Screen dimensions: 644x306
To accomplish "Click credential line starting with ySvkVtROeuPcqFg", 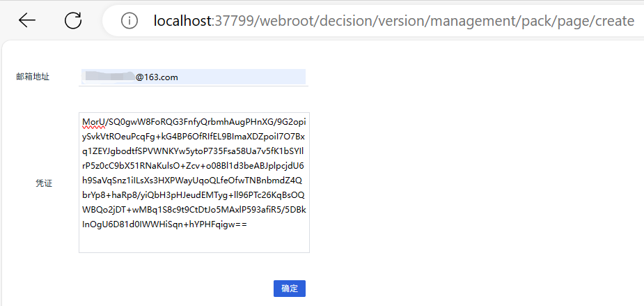I will coord(194,137).
